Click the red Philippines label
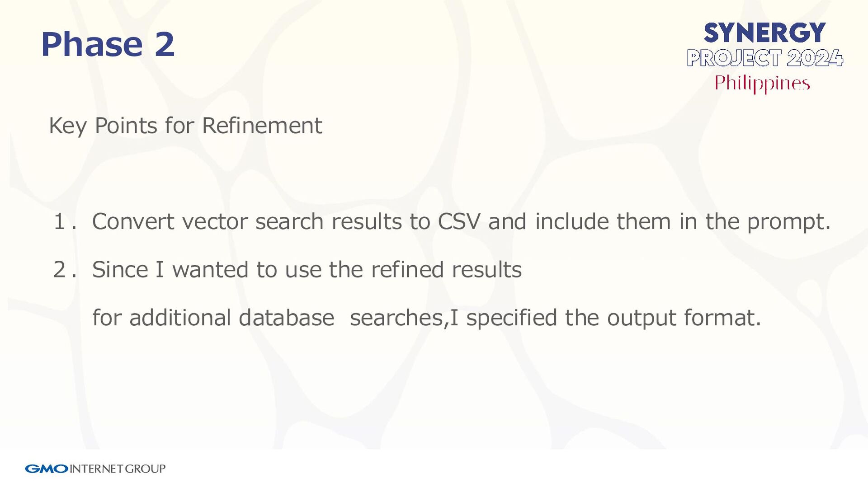Screen dimensions: 868x488 click(x=762, y=84)
